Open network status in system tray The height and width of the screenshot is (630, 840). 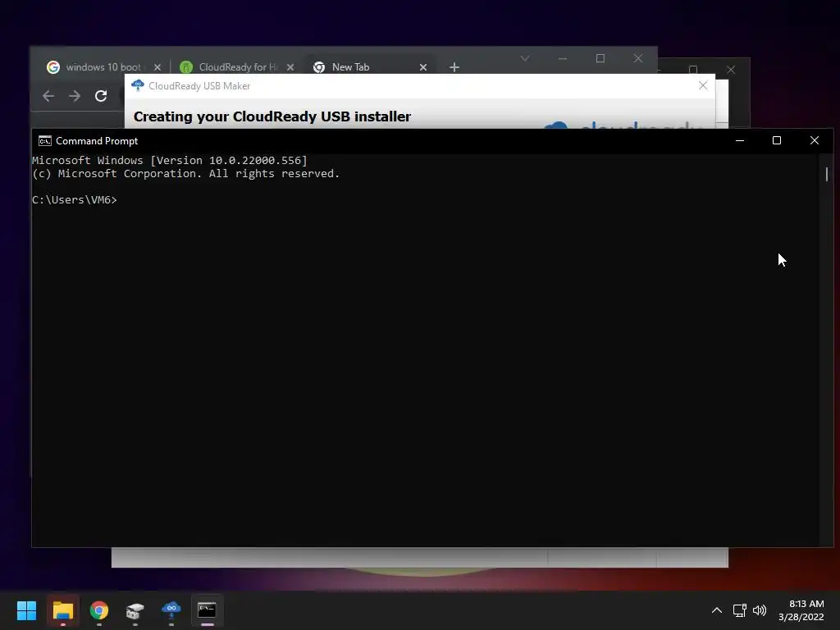(740, 610)
